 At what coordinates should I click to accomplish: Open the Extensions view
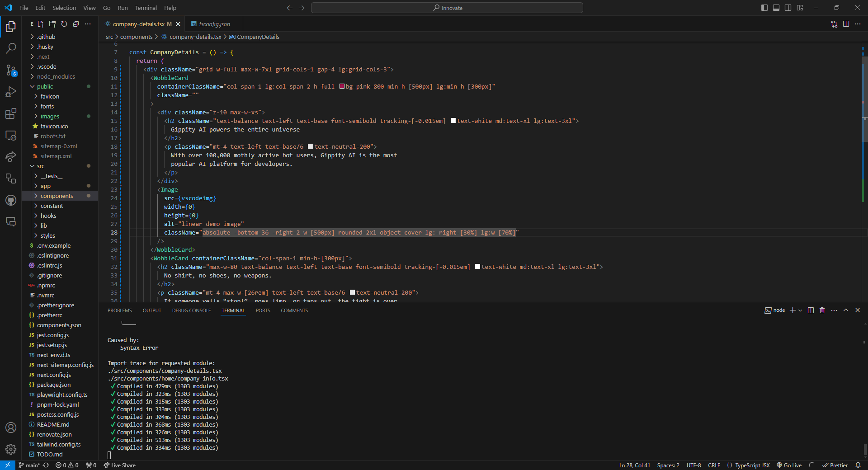point(11,113)
